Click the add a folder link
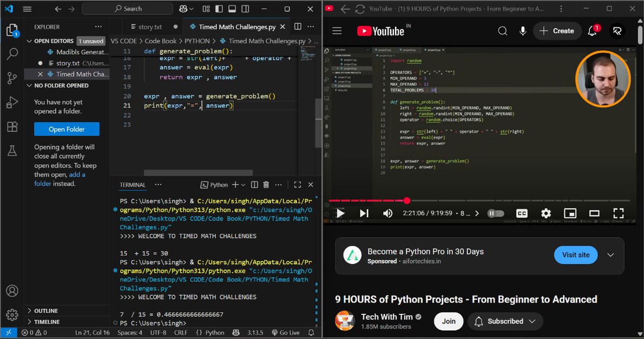Image resolution: width=644 pixels, height=339 pixels. [x=60, y=179]
